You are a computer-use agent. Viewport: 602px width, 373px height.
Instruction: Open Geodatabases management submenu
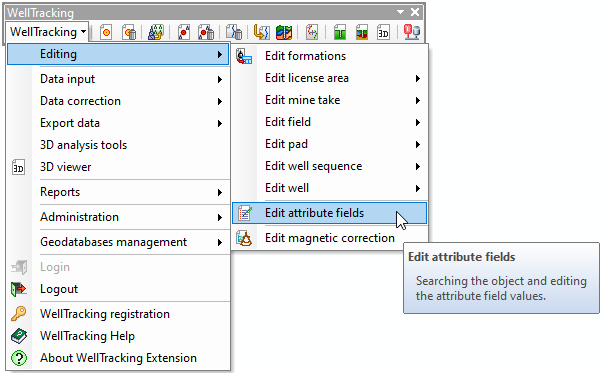click(x=118, y=242)
